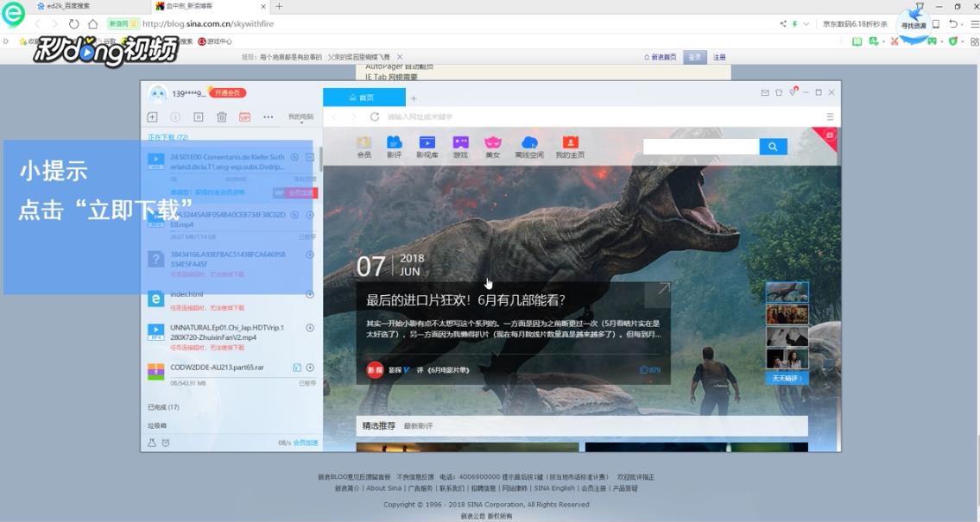Open the 影视库 shortcut icon

pyautogui.click(x=427, y=148)
